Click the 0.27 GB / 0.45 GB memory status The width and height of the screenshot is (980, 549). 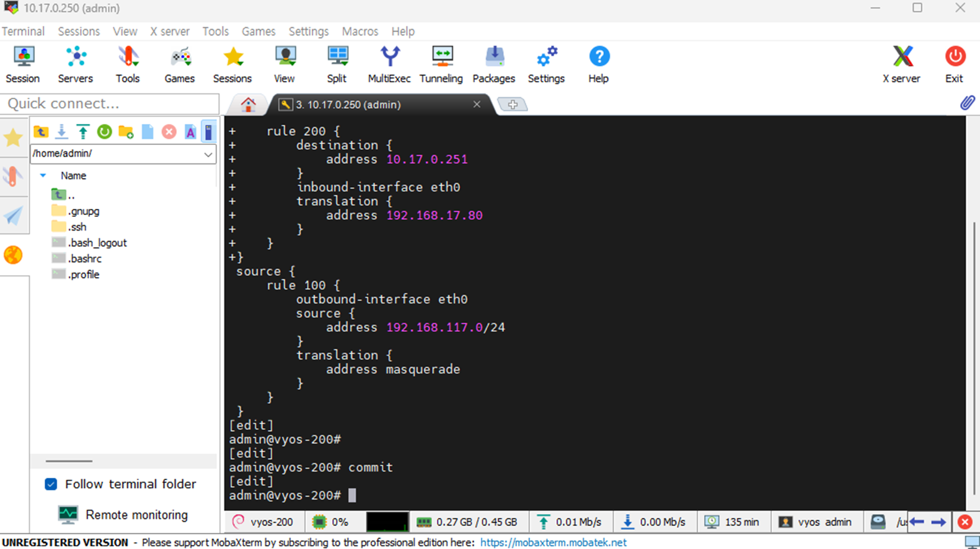tap(467, 522)
